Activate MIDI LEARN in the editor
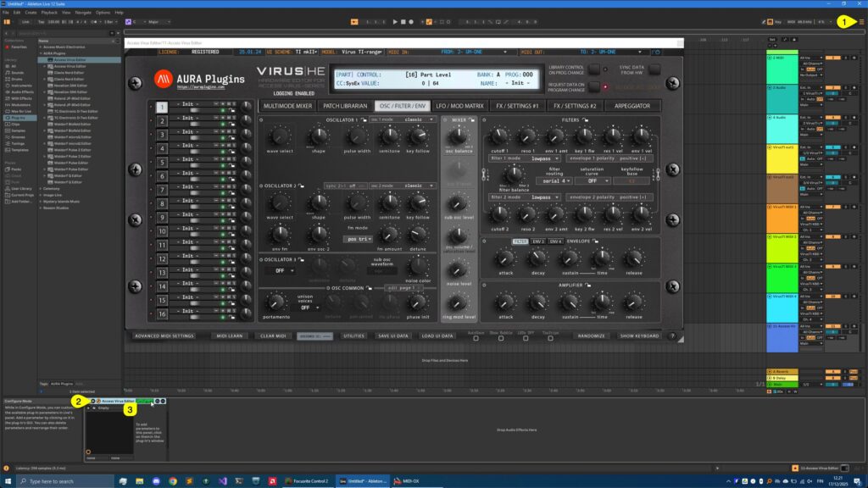This screenshot has height=488, width=868. 229,335
